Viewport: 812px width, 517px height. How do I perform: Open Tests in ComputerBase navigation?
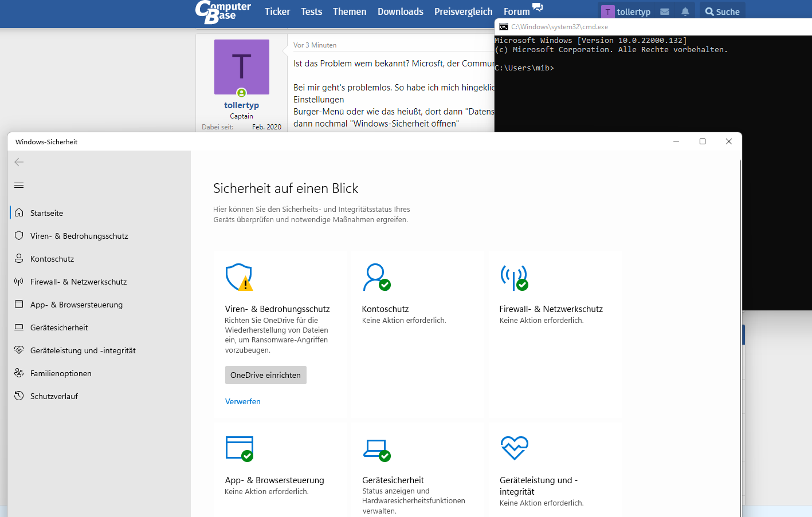pos(312,11)
